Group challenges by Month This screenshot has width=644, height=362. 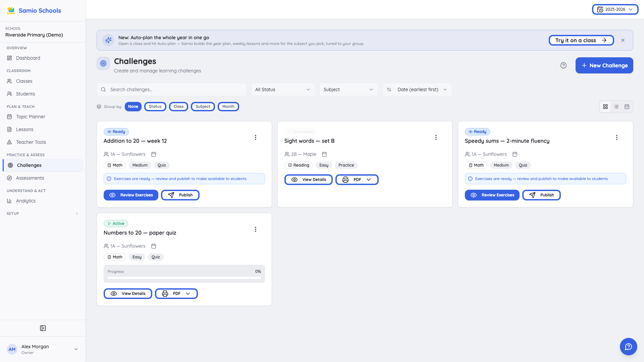(228, 107)
